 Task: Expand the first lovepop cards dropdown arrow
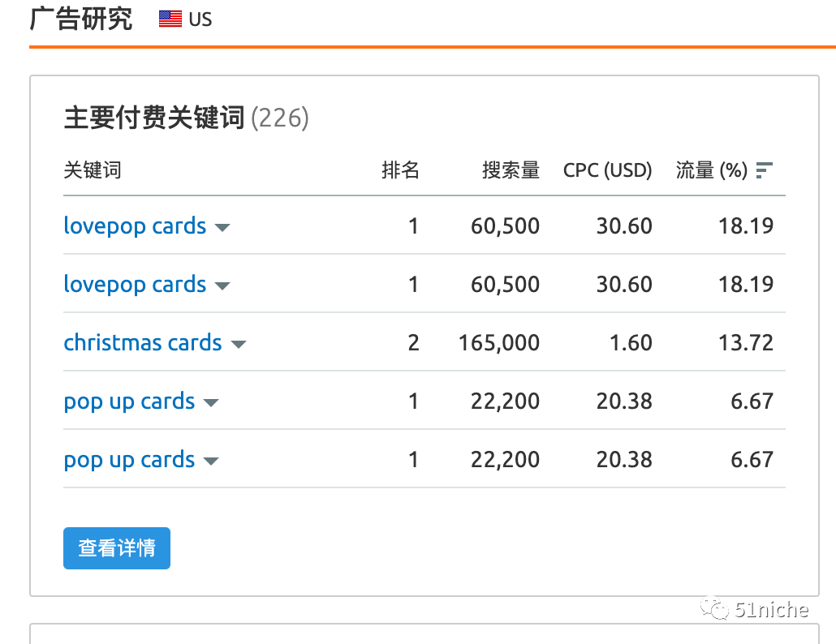(x=222, y=228)
